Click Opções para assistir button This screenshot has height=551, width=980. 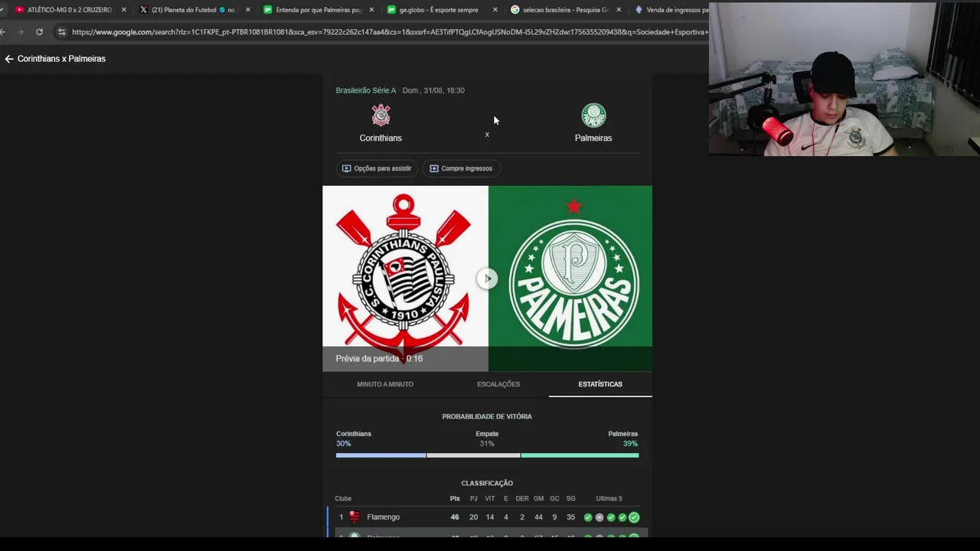(377, 168)
